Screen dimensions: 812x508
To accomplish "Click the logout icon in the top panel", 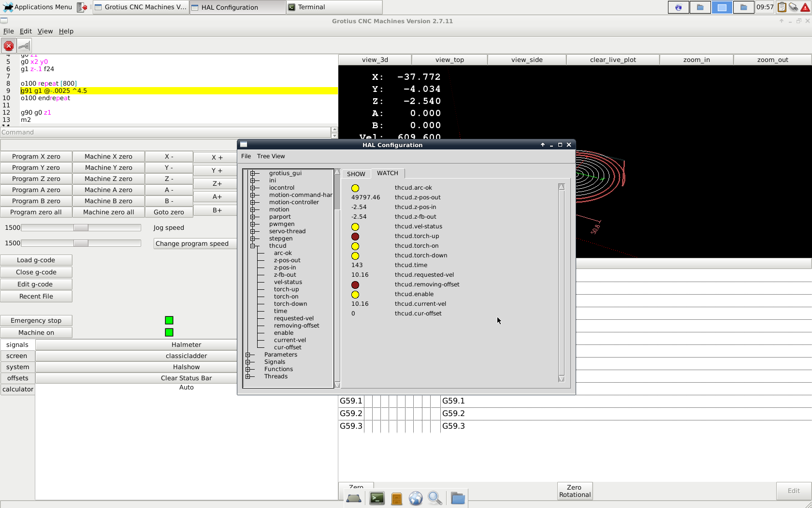I will click(x=83, y=7).
